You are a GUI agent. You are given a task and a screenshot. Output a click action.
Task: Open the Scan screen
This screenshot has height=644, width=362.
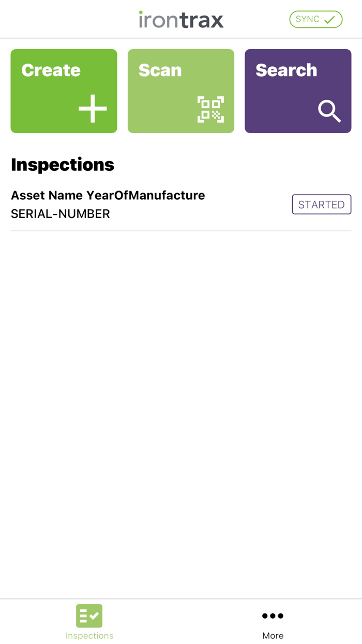pos(180,91)
